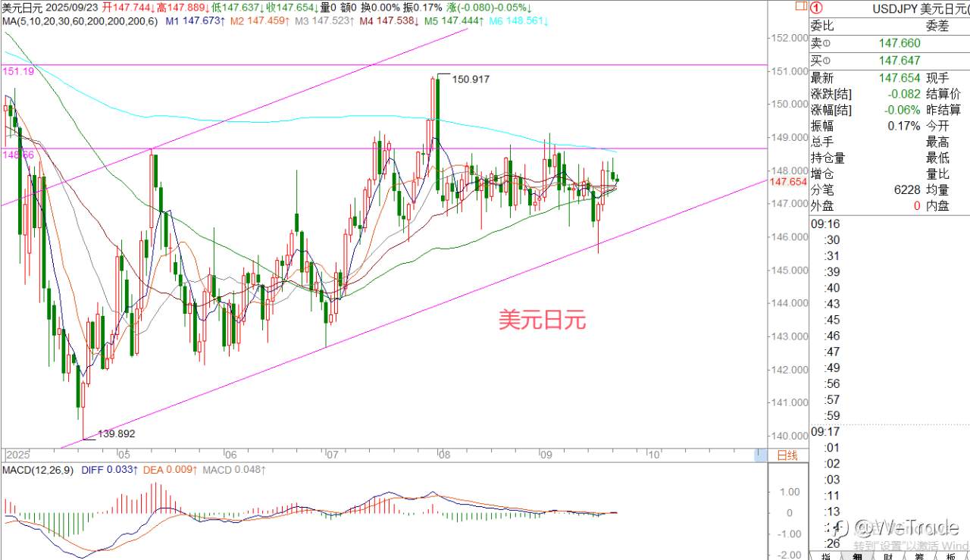Screen dimensions: 970x560
Task: Click the 日线 period selector
Action: tap(787, 455)
